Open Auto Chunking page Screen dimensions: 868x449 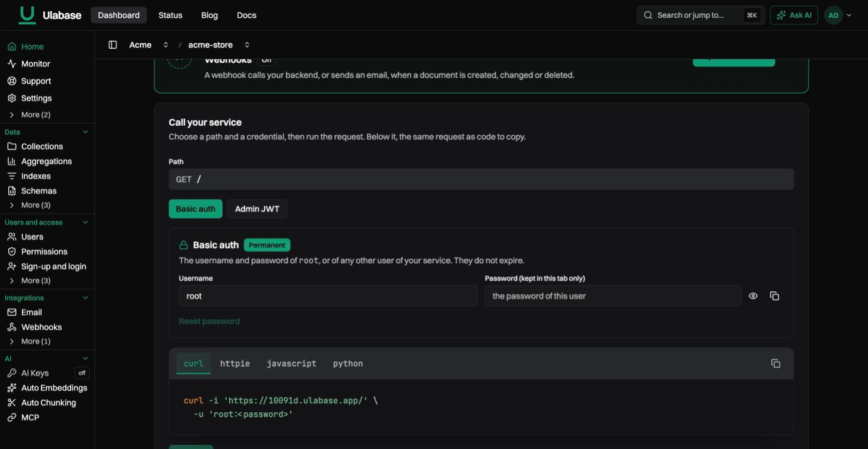pyautogui.click(x=47, y=403)
